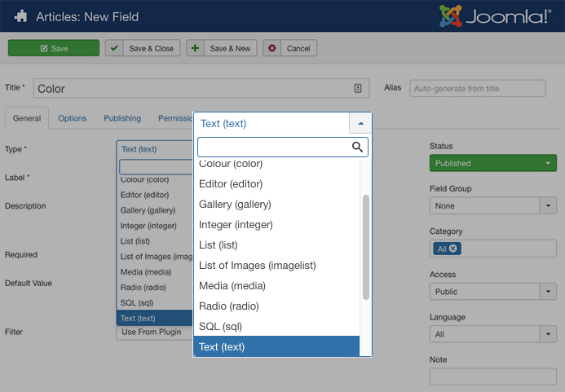Screen dimensions: 565x392
Task: Click the Filter dropdown Use From Plugin
Action: (155, 332)
